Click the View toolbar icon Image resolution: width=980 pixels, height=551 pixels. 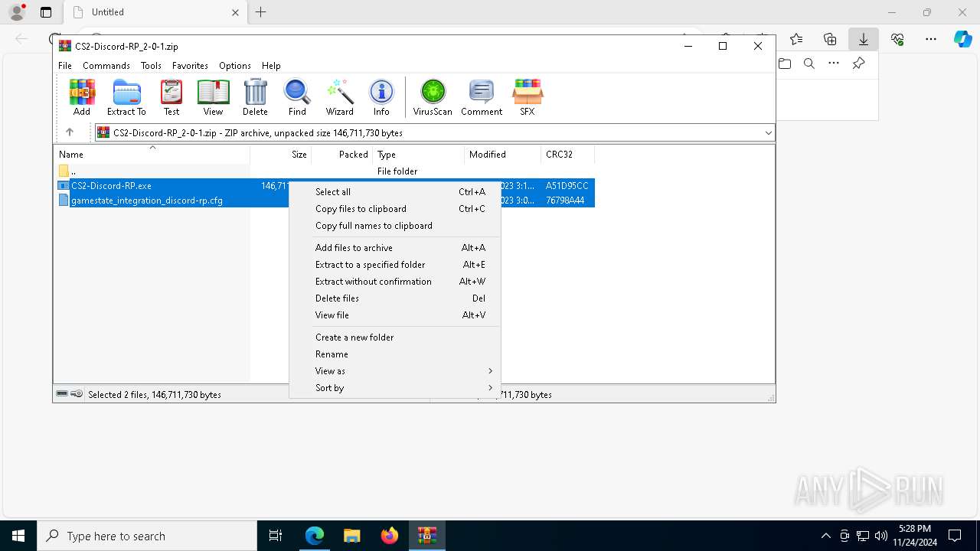click(x=213, y=97)
